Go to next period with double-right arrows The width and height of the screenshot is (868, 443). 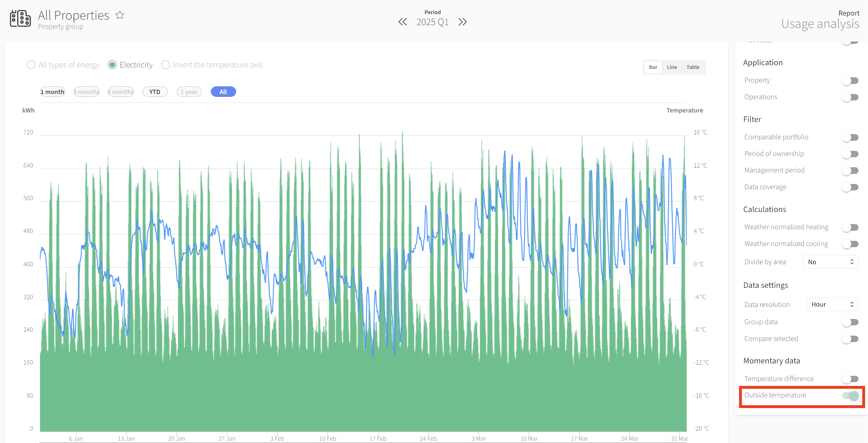tap(463, 22)
